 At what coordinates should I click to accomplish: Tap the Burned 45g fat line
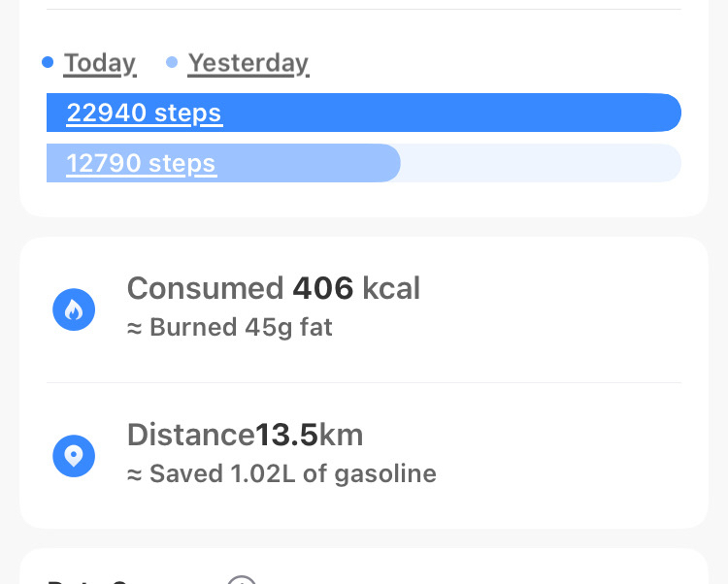click(x=229, y=327)
